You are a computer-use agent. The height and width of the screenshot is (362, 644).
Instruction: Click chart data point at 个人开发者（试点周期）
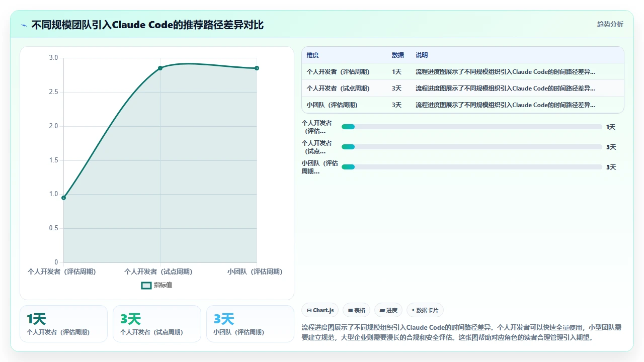tap(160, 68)
